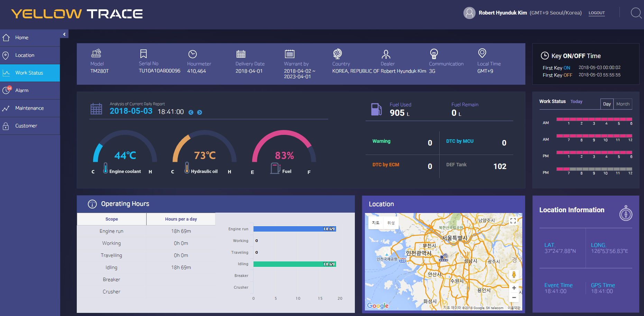The width and height of the screenshot is (644, 316).
Task: Click the user profile avatar icon
Action: [x=469, y=13]
